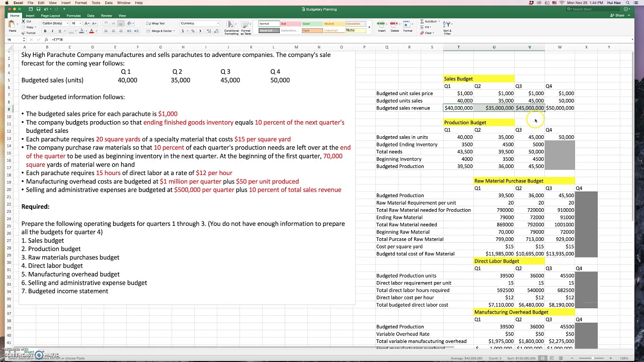The width and height of the screenshot is (644, 362).
Task: Click the Format painter brush
Action: coord(24,33)
